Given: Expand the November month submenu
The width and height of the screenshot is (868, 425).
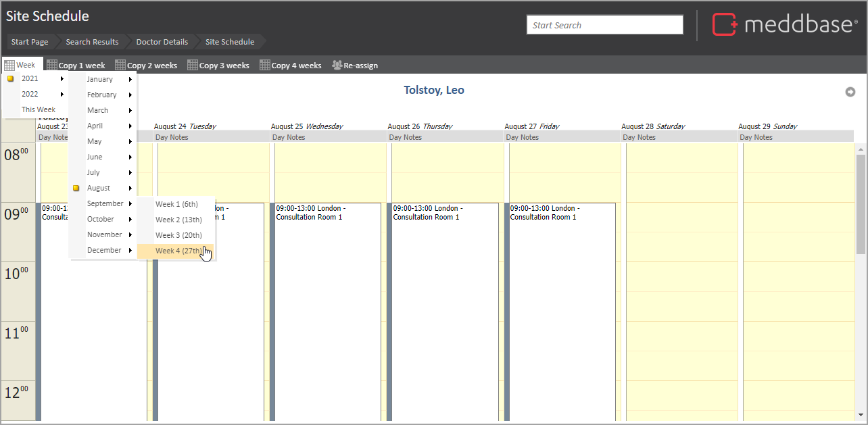Looking at the screenshot, I should pyautogui.click(x=102, y=234).
